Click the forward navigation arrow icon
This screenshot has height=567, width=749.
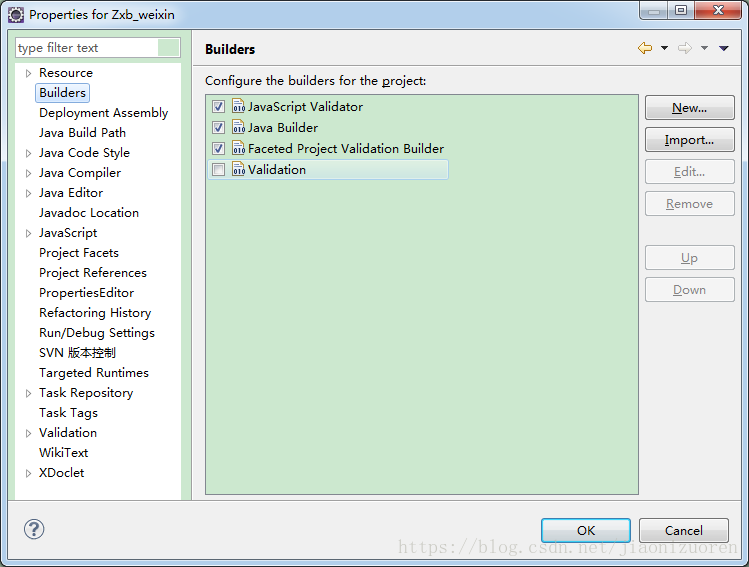pos(685,48)
